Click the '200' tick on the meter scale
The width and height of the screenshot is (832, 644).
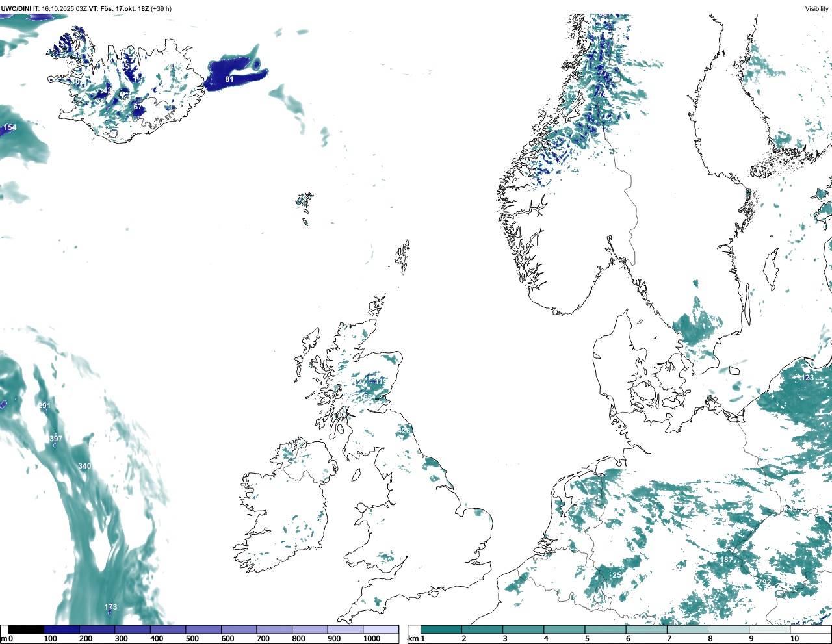tap(85, 639)
